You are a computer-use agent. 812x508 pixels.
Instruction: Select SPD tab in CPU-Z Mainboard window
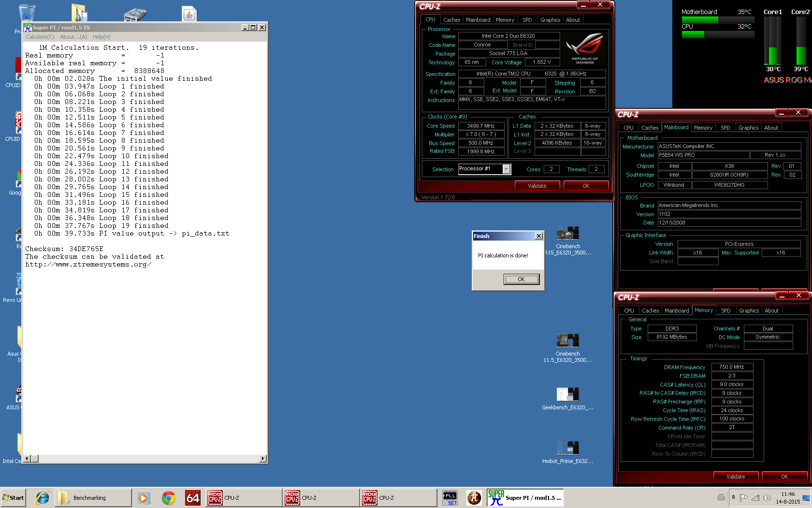click(x=725, y=128)
